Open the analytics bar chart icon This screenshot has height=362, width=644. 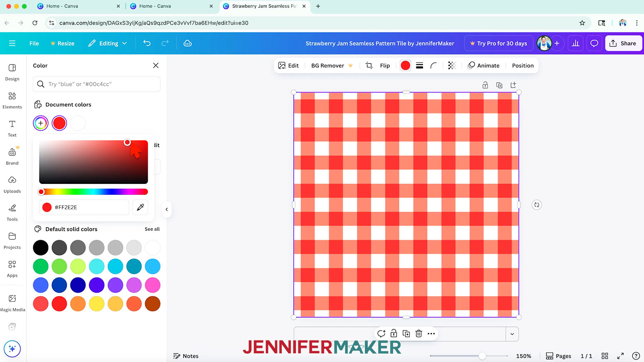(x=575, y=43)
